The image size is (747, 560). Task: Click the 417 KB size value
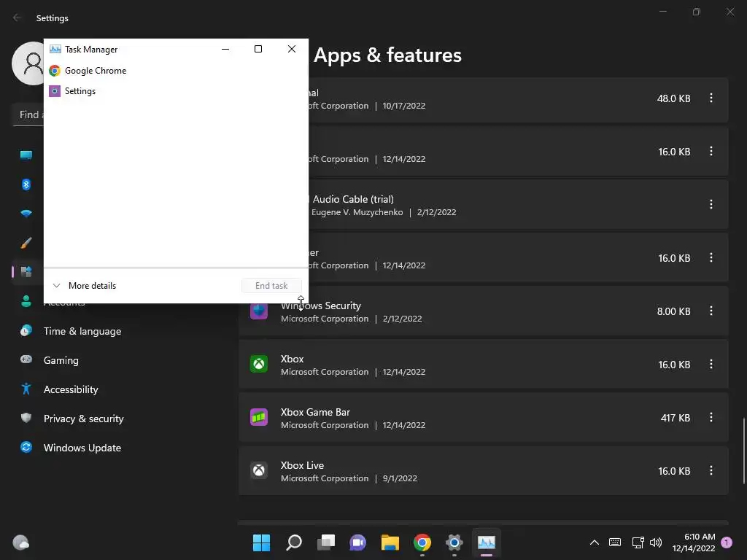coord(675,418)
